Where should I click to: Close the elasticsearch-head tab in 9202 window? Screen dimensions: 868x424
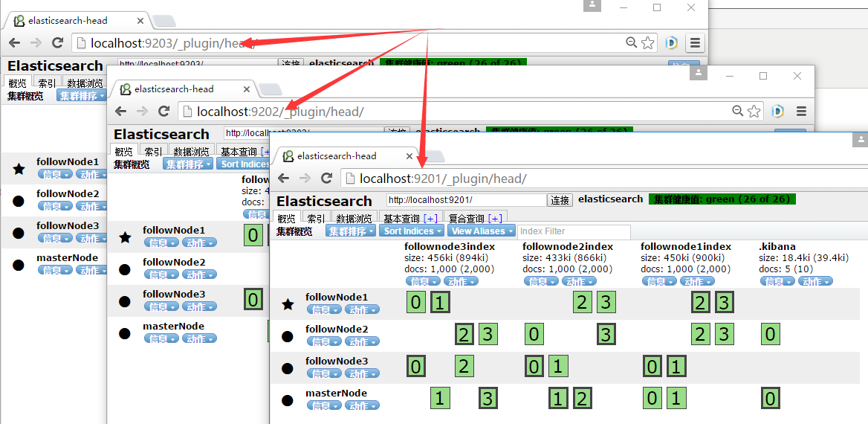click(x=247, y=89)
